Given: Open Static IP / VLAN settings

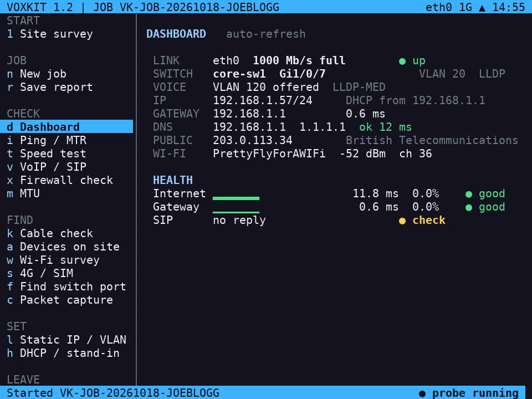Looking at the screenshot, I should click(x=66, y=340).
